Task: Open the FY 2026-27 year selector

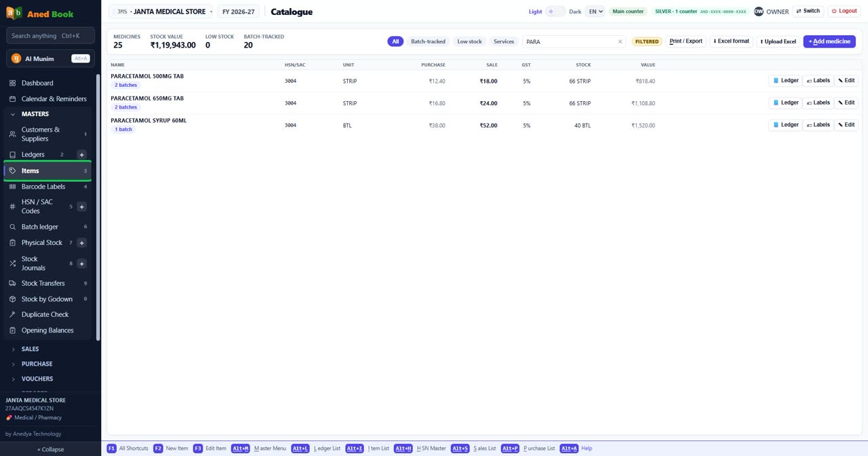Action: [x=238, y=12]
